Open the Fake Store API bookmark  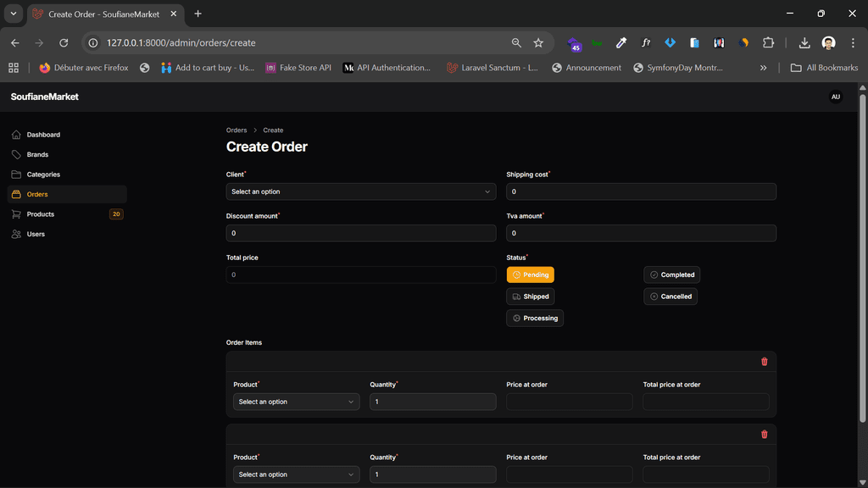(x=298, y=68)
